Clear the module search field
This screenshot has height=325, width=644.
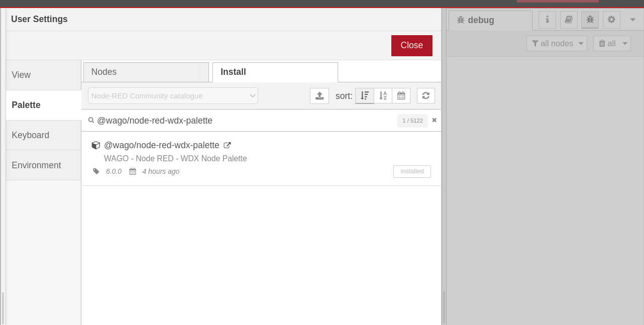click(x=434, y=120)
